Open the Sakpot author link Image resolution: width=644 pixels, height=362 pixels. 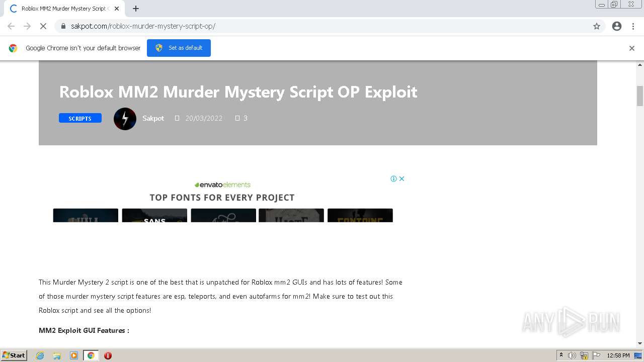pyautogui.click(x=153, y=118)
